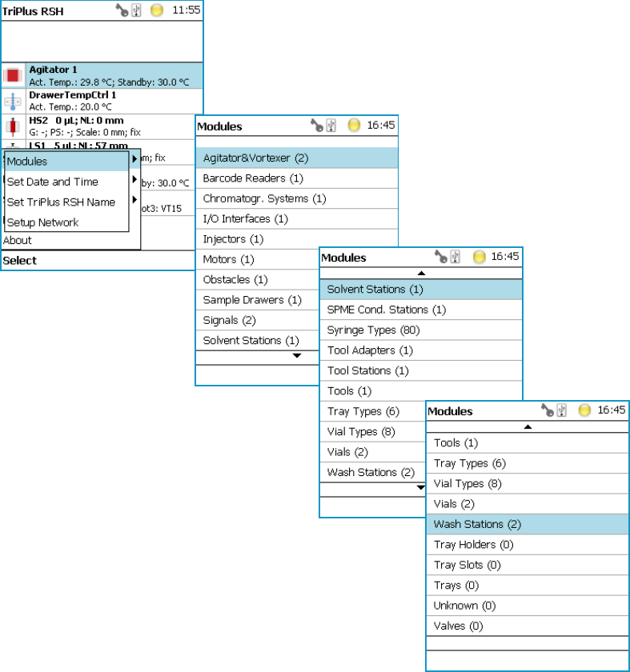Click key icon in Agitator&Vortexer modules window
This screenshot has height=672, width=630.
(x=317, y=125)
